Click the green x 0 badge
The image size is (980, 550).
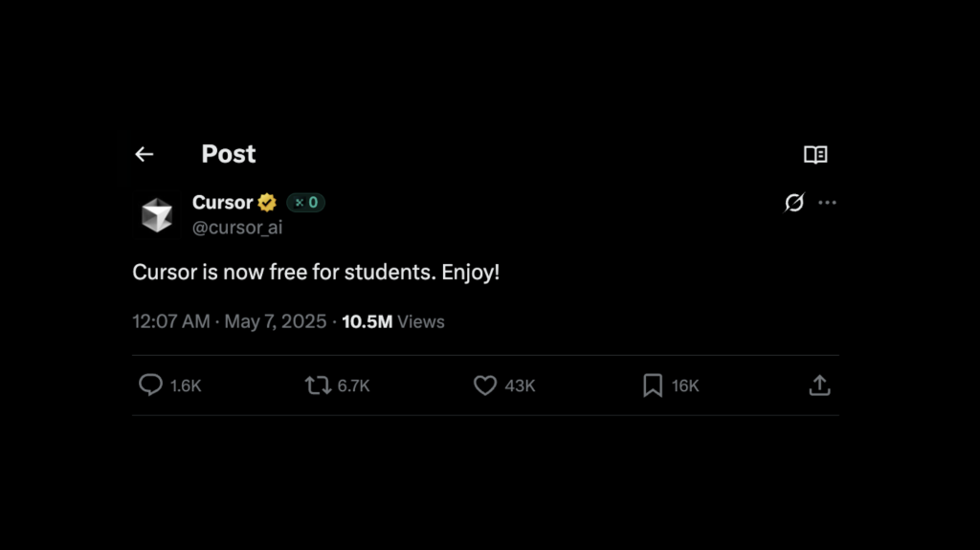[305, 203]
